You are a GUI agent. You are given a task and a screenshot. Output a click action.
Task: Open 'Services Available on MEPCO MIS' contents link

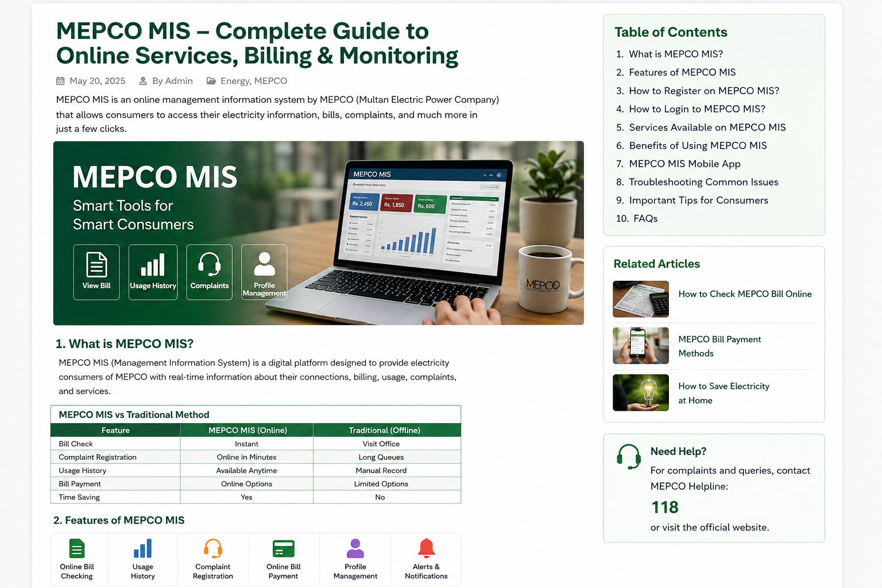click(707, 127)
